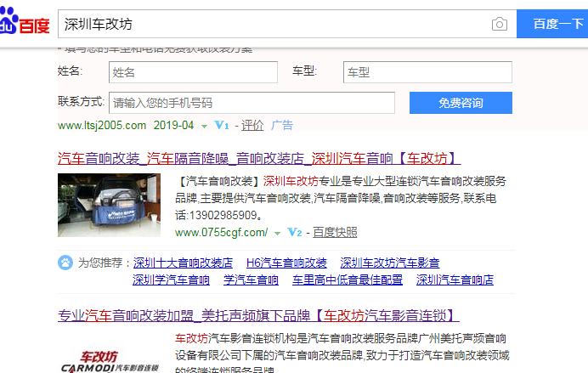Image resolution: width=588 pixels, height=373 pixels.
Task: Click the paw icon beside 为您推荐
Action: point(65,263)
